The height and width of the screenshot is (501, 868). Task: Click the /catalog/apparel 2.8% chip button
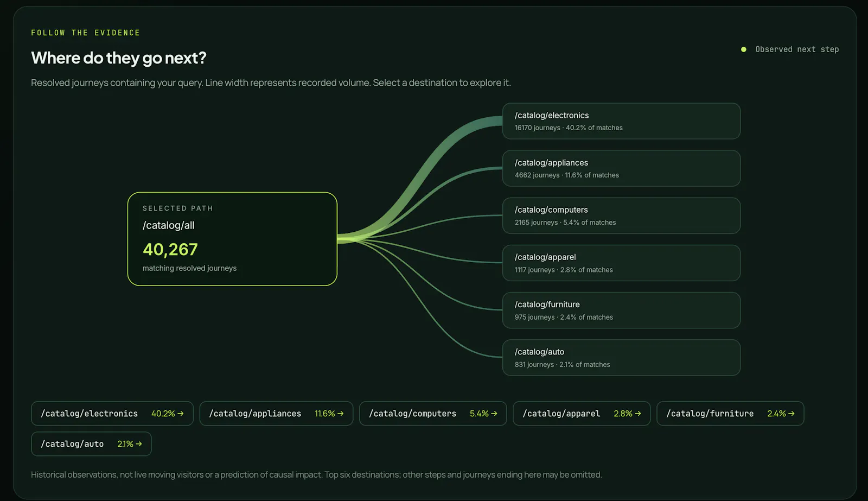coord(582,414)
